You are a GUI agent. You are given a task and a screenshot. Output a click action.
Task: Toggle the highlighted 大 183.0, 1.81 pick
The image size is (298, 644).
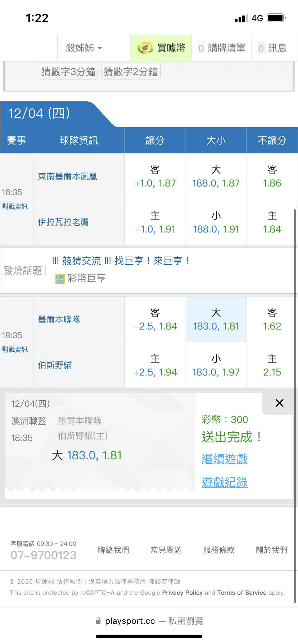pyautogui.click(x=216, y=319)
